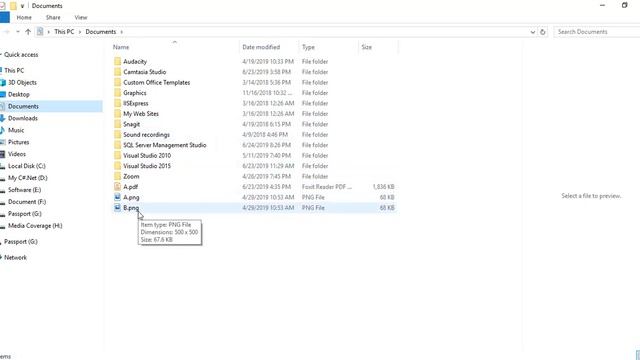640x360 pixels.
Task: Click the Audacity folder icon
Action: 118,62
